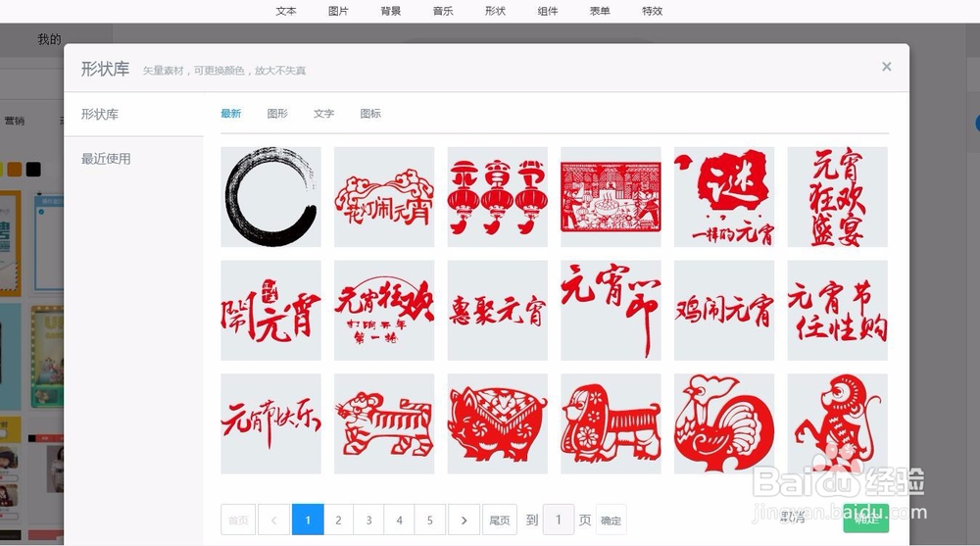Go to page 4
The height and width of the screenshot is (546, 980).
400,520
